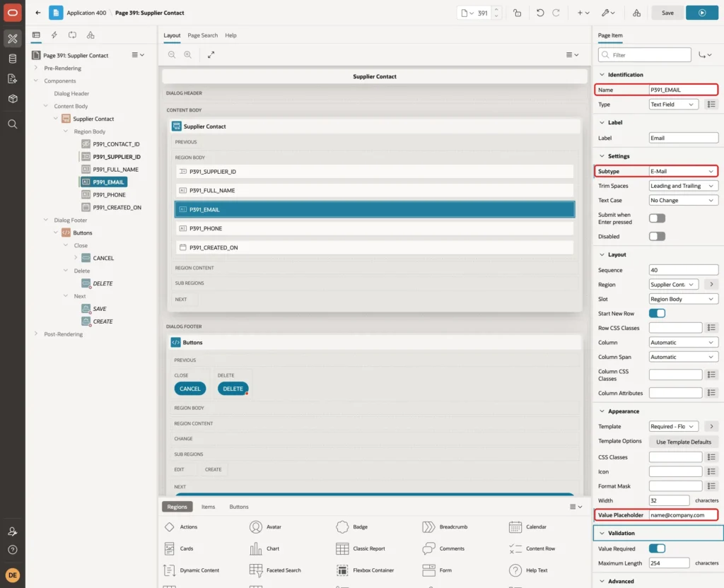This screenshot has height=588, width=724.
Task: Open the App Builder icon in sidebar
Action: point(13,39)
